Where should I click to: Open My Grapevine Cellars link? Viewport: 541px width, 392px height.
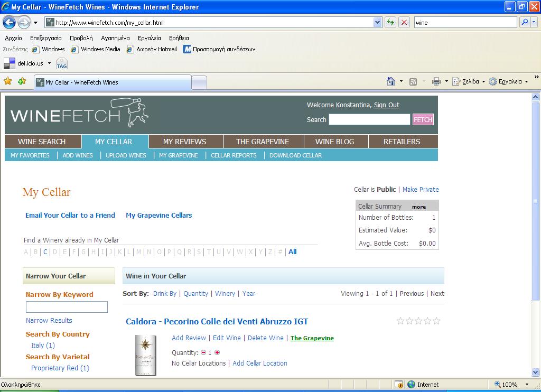click(x=158, y=216)
